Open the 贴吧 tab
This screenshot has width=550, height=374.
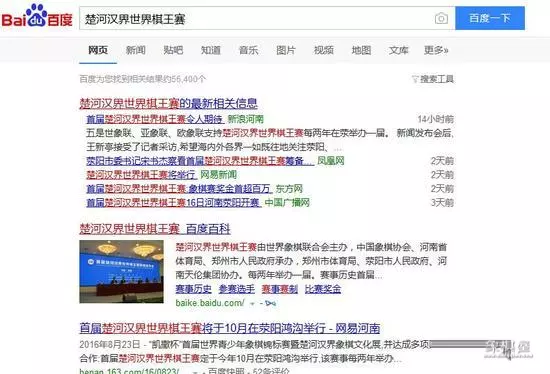point(173,50)
